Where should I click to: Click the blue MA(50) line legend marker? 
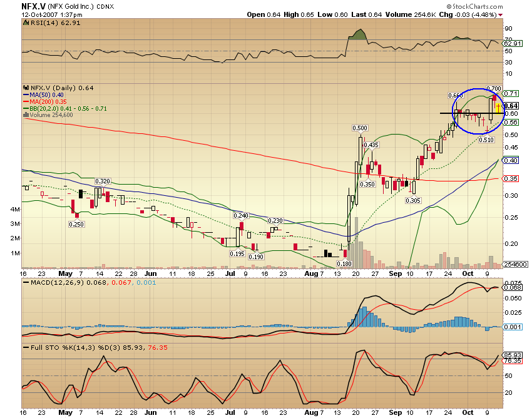(25, 94)
